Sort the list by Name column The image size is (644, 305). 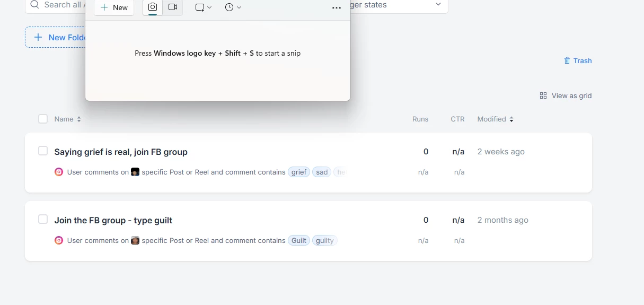(67, 119)
